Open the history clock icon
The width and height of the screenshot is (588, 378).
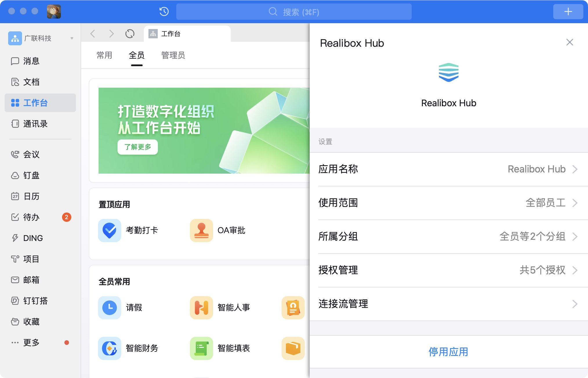[x=164, y=12]
